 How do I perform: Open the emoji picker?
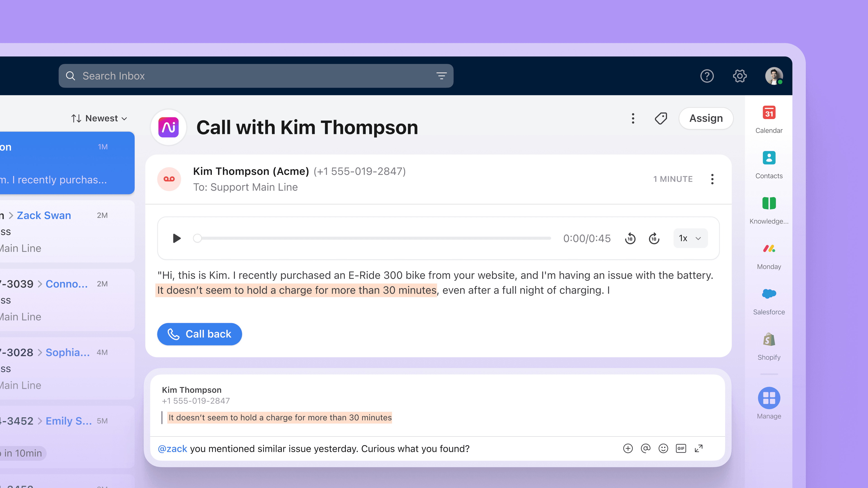[663, 448]
